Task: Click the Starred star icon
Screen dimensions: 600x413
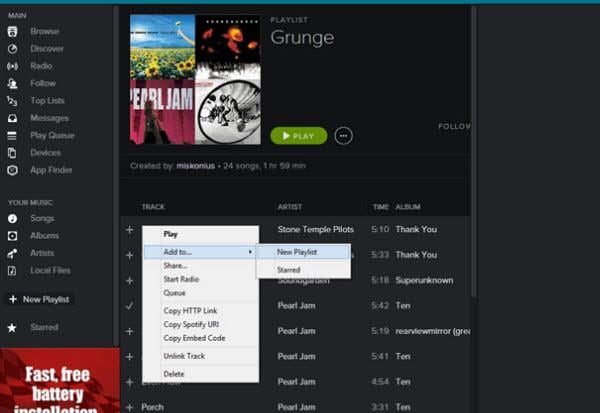Action: (x=12, y=328)
